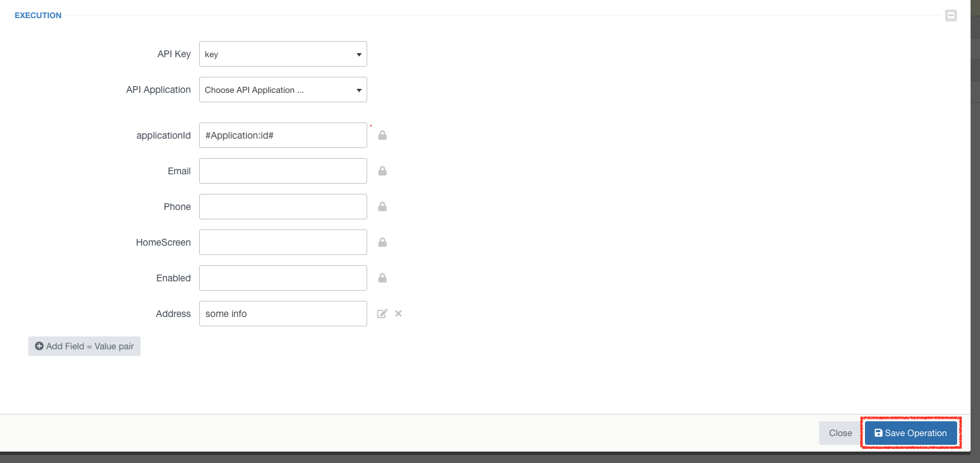Click the lock icon beside Email

tap(382, 171)
